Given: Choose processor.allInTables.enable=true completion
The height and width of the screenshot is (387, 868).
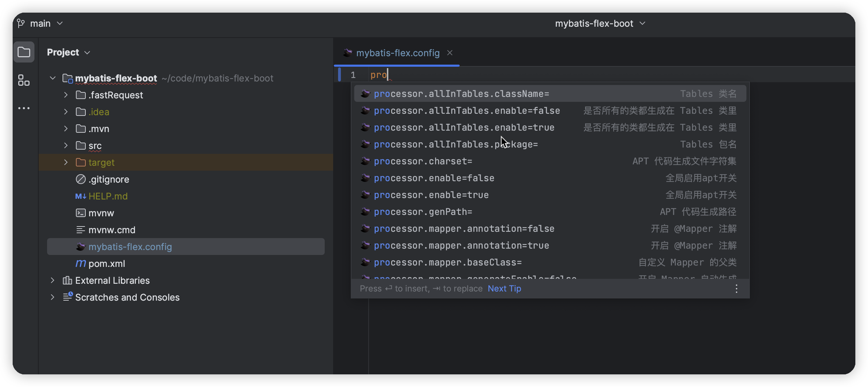Looking at the screenshot, I should click(x=550, y=127).
